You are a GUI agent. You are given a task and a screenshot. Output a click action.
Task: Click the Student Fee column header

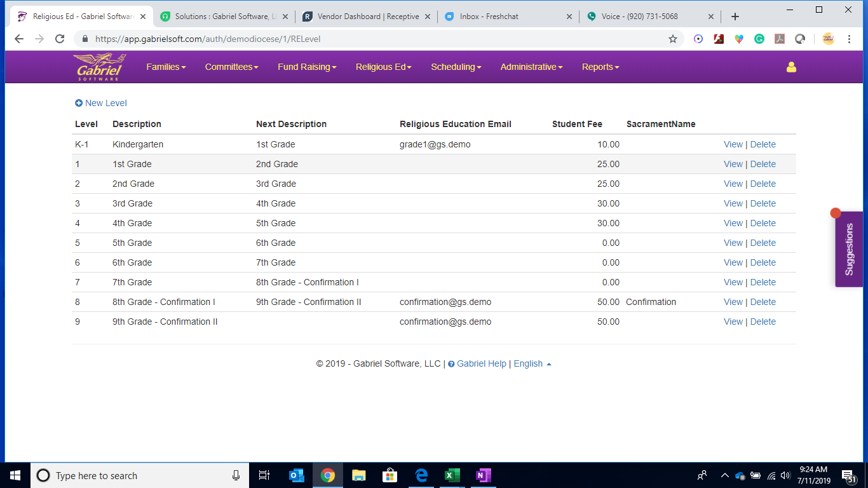coord(577,124)
